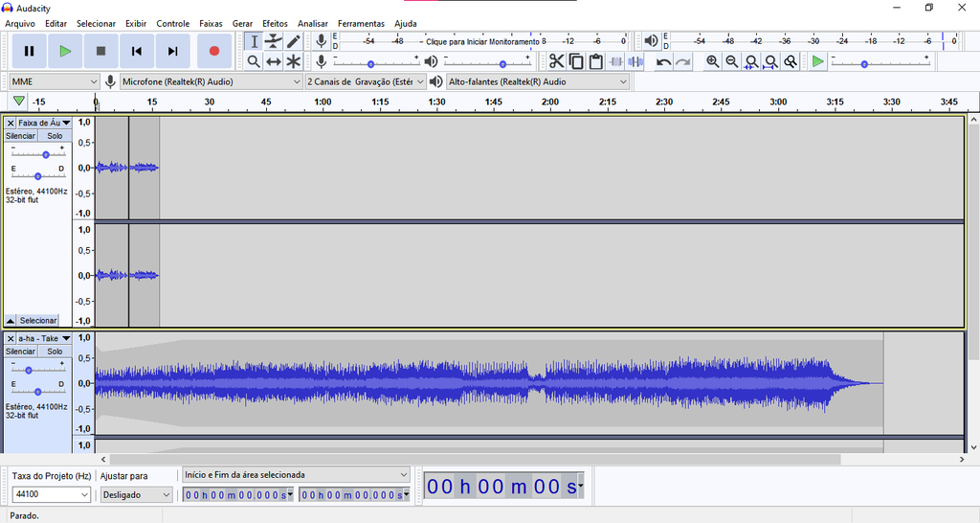Open the Arquivo menu

pyautogui.click(x=20, y=24)
